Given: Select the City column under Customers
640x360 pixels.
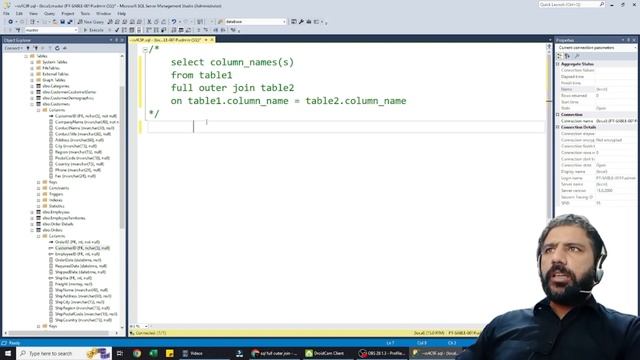Looking at the screenshot, I should (76, 146).
